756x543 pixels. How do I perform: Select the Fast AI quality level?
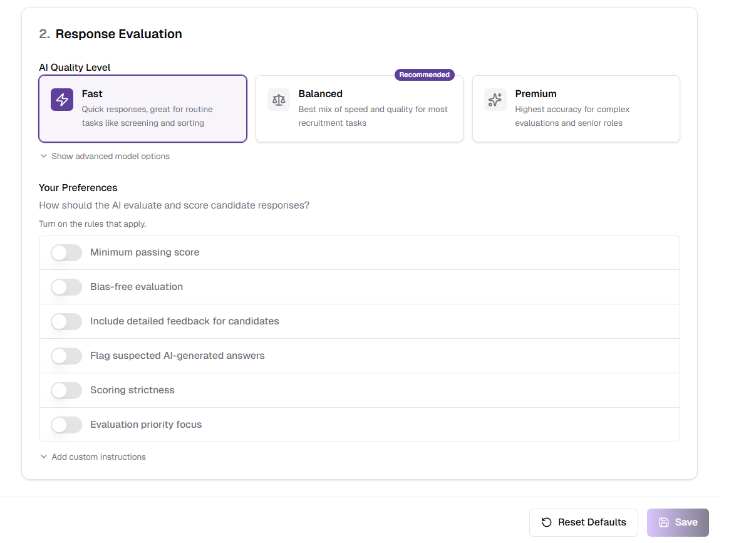pyautogui.click(x=143, y=109)
